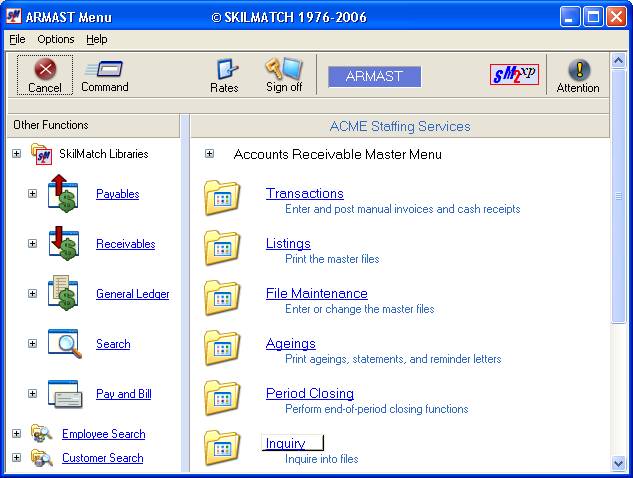Click the General Ledger document icon
633x478 pixels.
[63, 293]
